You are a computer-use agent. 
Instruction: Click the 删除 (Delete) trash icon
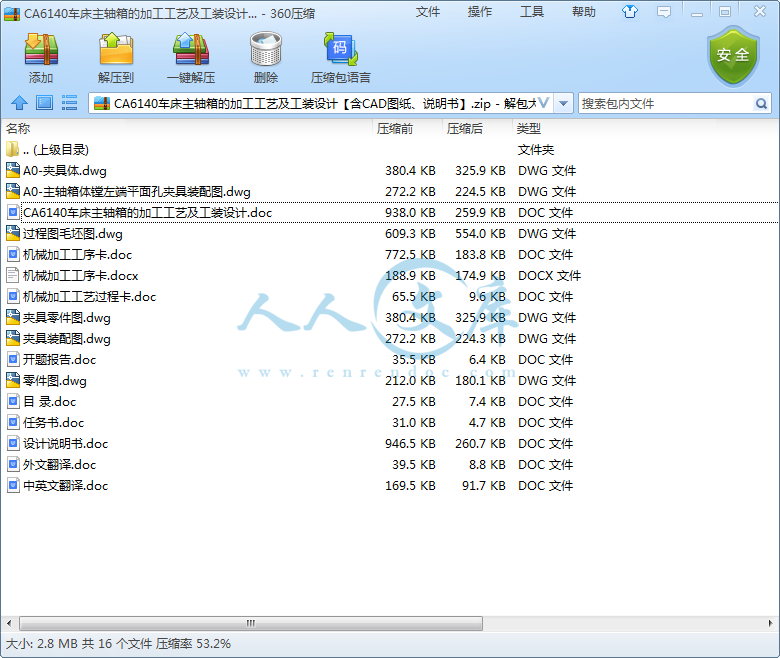[x=266, y=49]
